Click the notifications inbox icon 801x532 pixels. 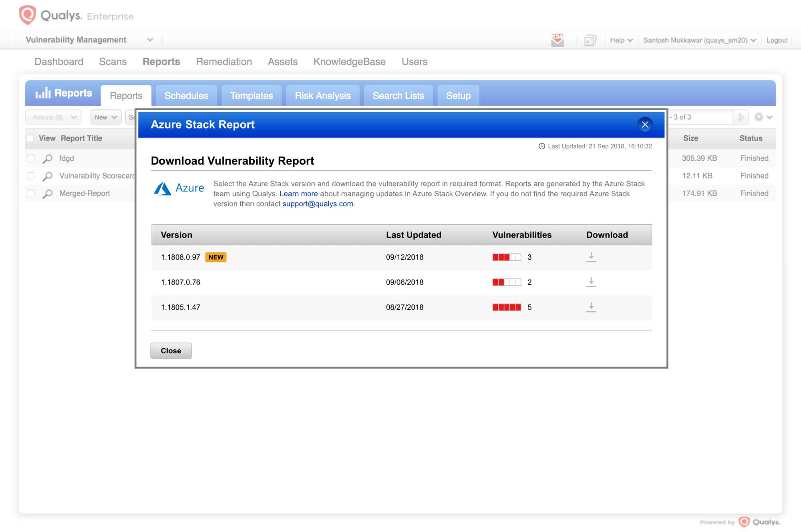point(557,40)
